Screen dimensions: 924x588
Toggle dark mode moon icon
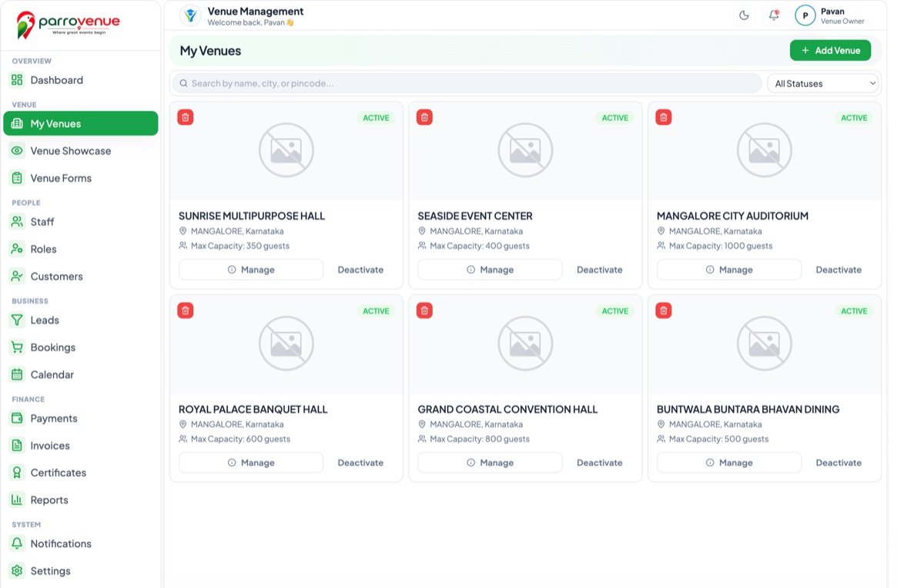744,15
